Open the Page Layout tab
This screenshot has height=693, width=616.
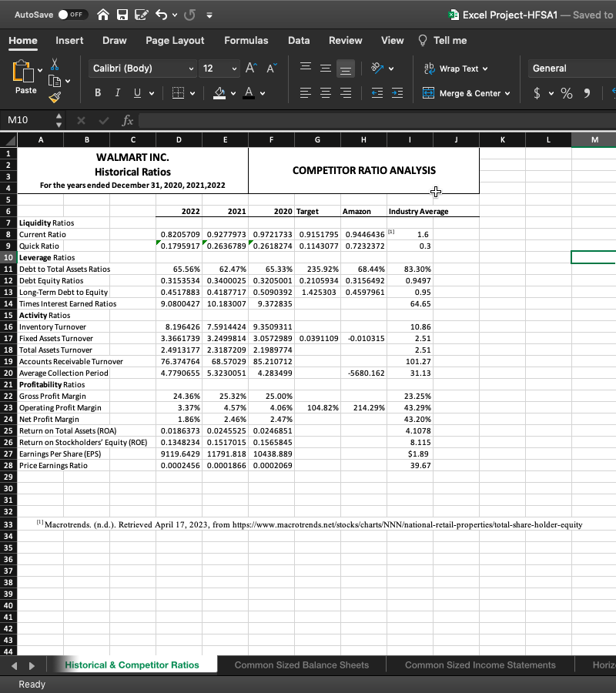(x=175, y=40)
